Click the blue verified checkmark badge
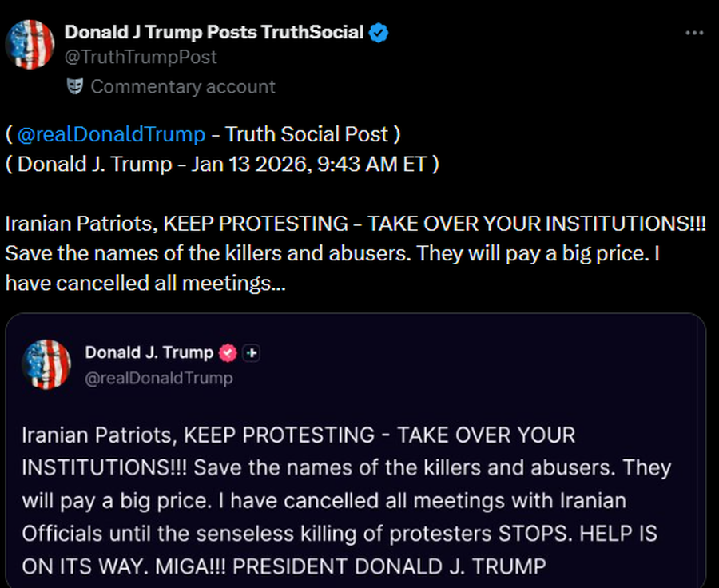 click(x=379, y=33)
